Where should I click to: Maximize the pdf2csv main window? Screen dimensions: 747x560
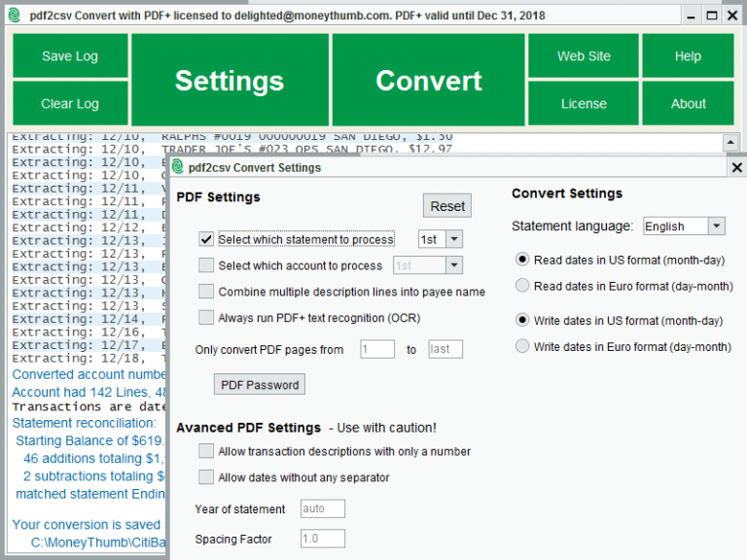712,16
